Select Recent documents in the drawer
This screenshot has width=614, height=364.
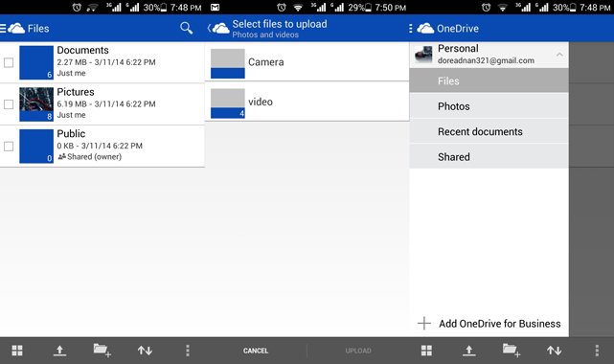pos(489,131)
